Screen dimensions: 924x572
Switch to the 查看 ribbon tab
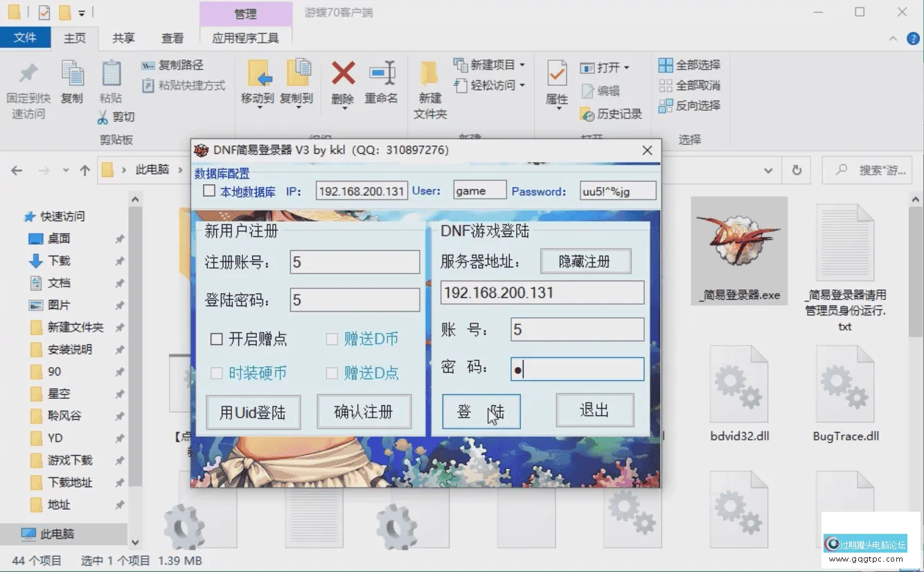[x=172, y=38]
